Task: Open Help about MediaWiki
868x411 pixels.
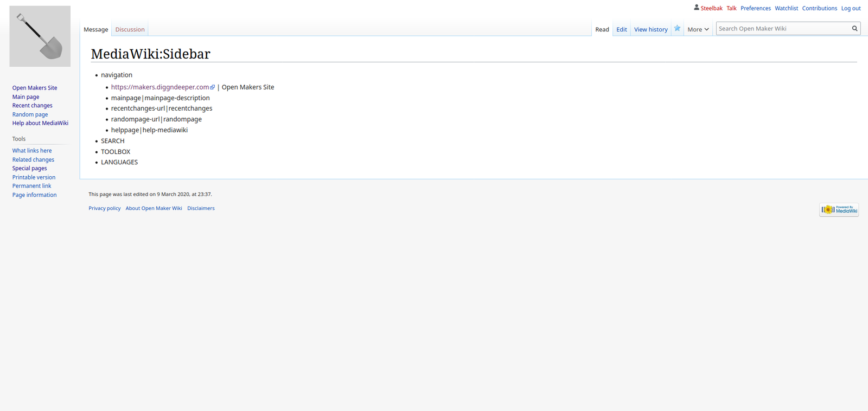Action: (40, 123)
